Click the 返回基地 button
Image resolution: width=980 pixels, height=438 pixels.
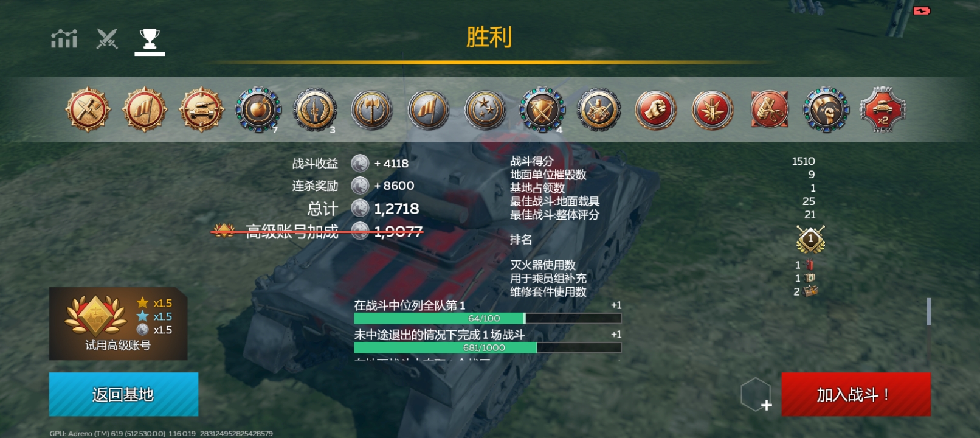pyautogui.click(x=123, y=394)
